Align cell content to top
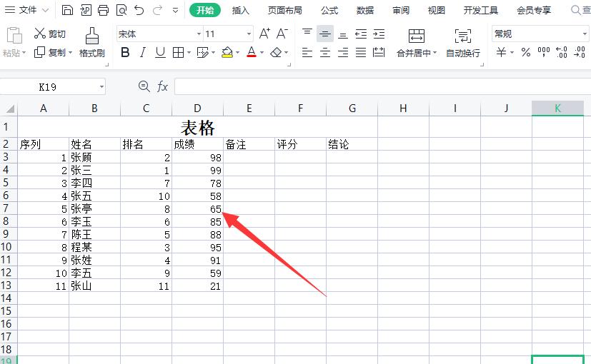This screenshot has width=591, height=364. 307,34
